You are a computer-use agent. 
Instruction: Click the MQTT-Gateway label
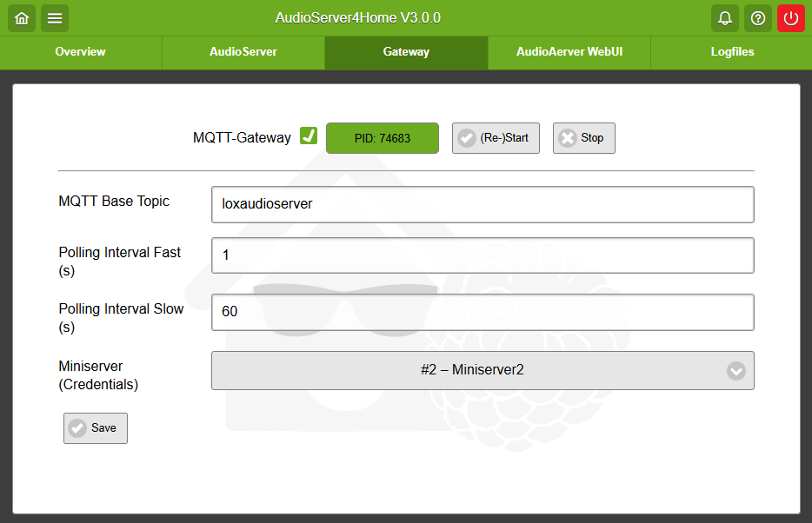pos(242,137)
